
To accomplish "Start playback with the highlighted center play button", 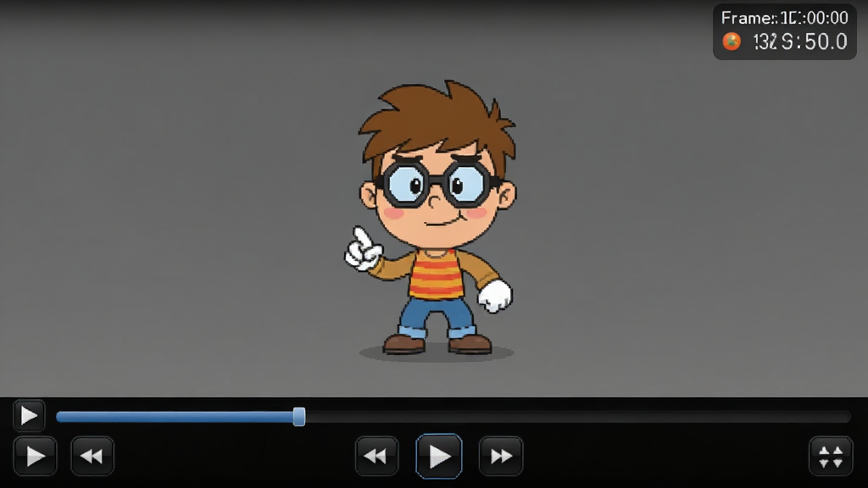I will point(439,457).
